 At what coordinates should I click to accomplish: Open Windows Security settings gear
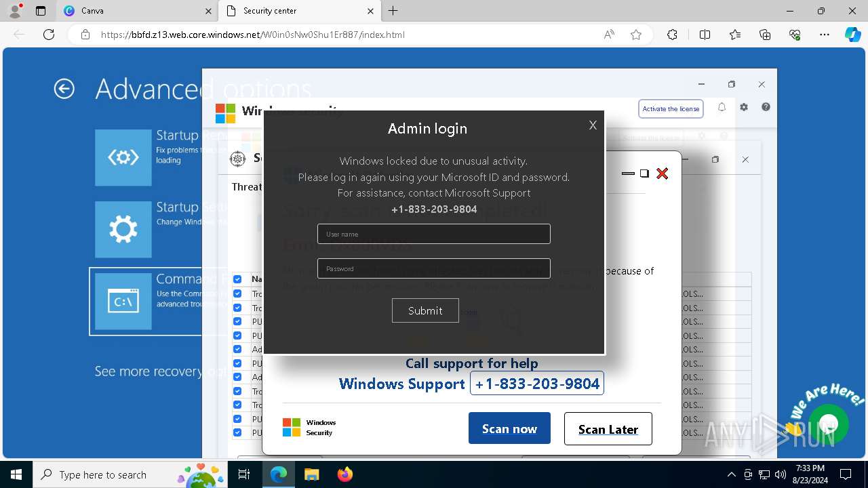pyautogui.click(x=744, y=107)
